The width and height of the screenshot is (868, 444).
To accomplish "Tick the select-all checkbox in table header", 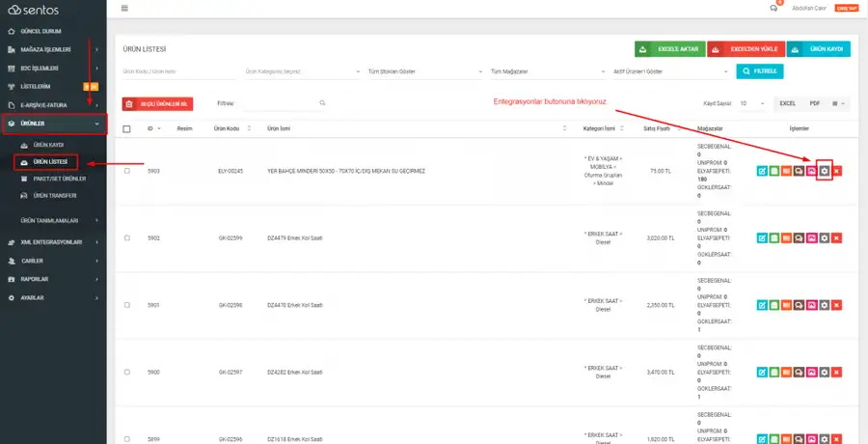I will [x=126, y=128].
